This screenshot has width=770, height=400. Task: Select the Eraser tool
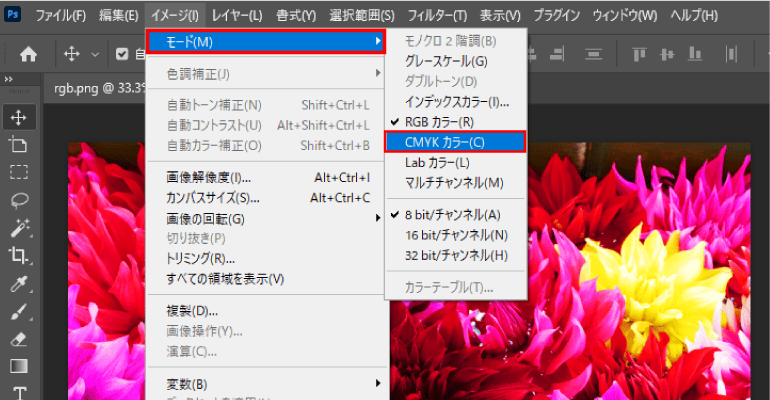tap(19, 339)
